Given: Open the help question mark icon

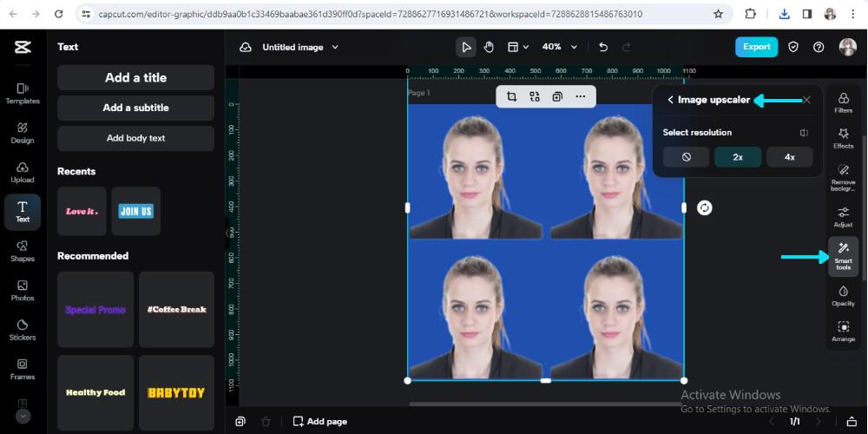Looking at the screenshot, I should coord(819,47).
